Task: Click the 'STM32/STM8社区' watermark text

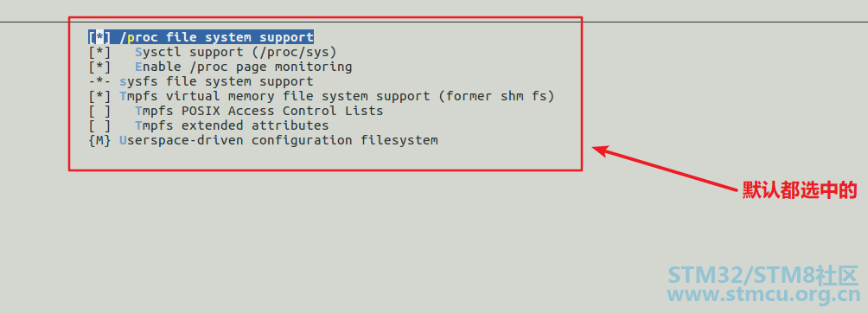Action: pyautogui.click(x=763, y=275)
